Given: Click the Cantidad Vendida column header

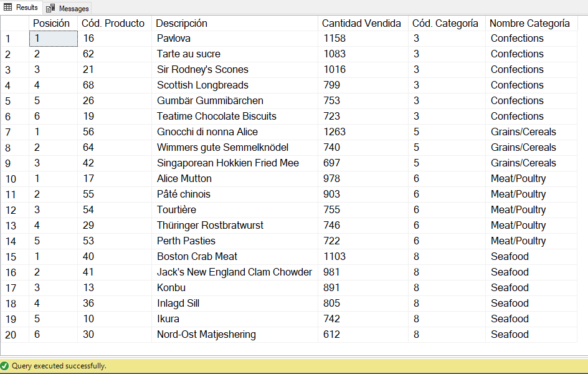Looking at the screenshot, I should tap(363, 23).
